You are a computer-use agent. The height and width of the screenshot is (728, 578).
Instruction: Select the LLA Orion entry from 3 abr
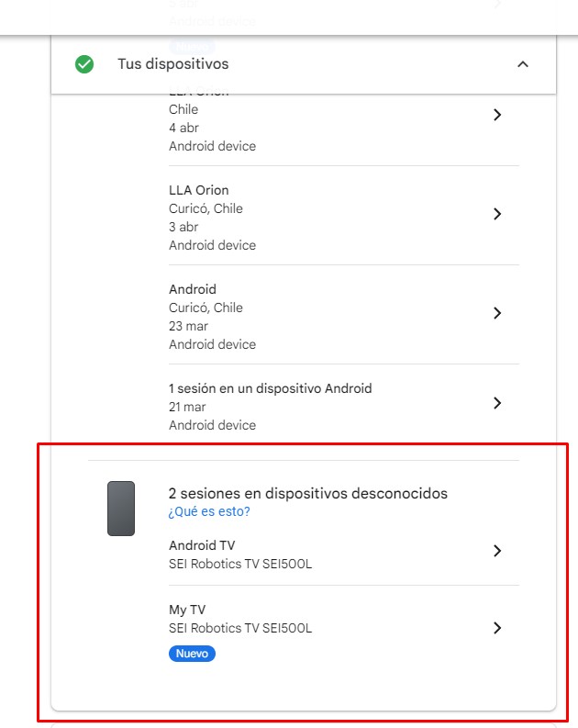(x=199, y=190)
